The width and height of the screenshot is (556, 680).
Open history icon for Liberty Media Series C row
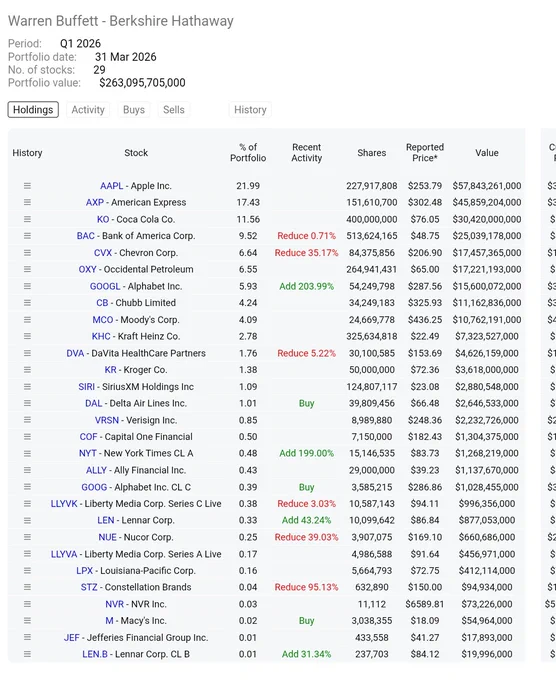(x=27, y=503)
